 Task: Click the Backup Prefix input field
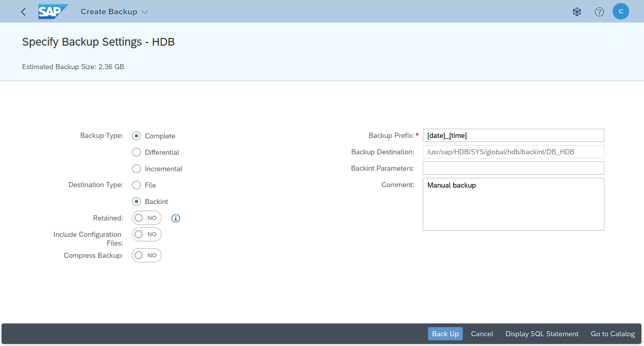click(x=513, y=135)
